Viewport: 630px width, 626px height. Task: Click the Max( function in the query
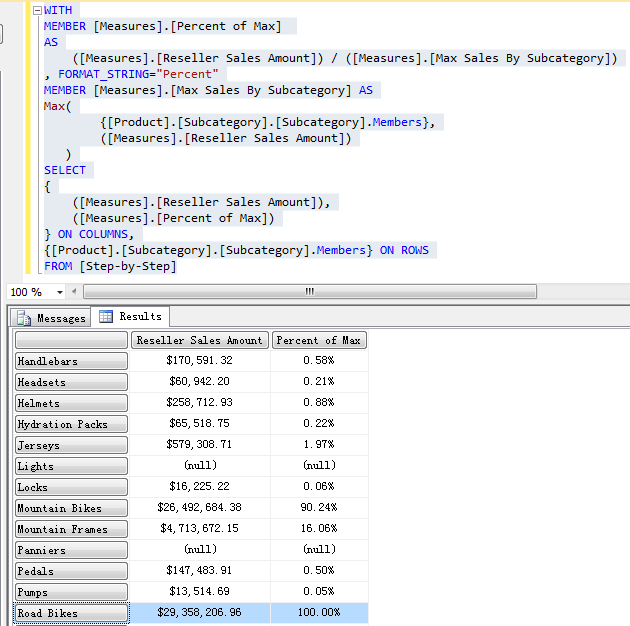(x=57, y=106)
